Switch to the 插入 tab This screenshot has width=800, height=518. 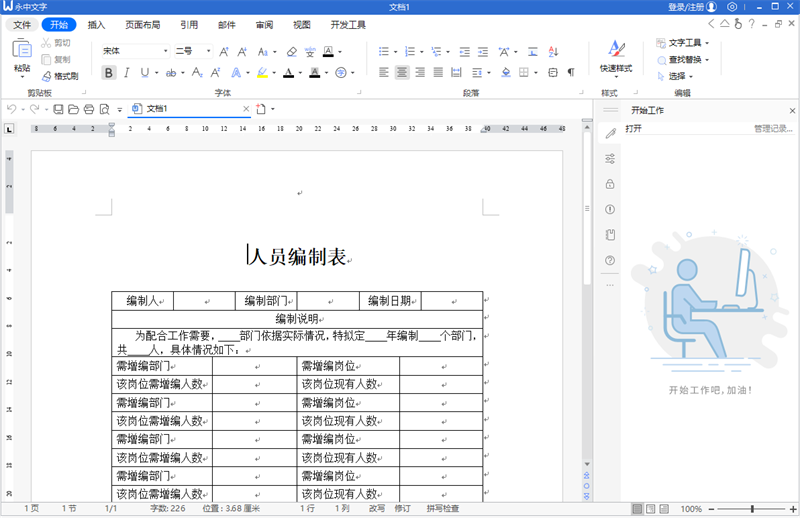96,24
